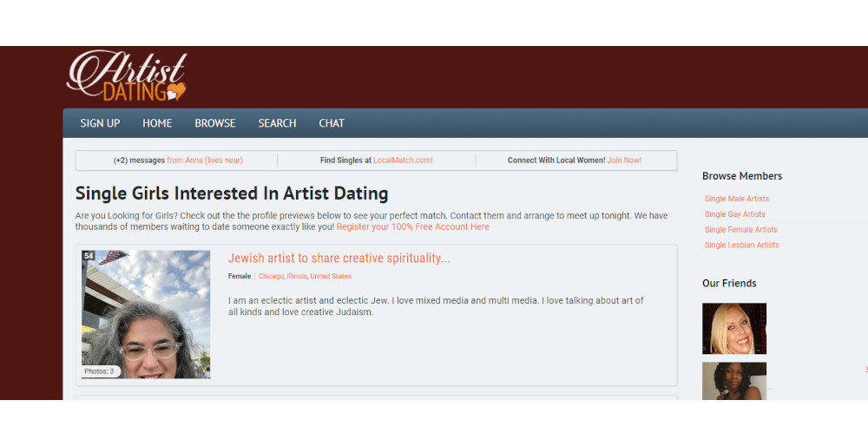Browse Single Male Artists
This screenshot has width=868, height=446.
[737, 199]
